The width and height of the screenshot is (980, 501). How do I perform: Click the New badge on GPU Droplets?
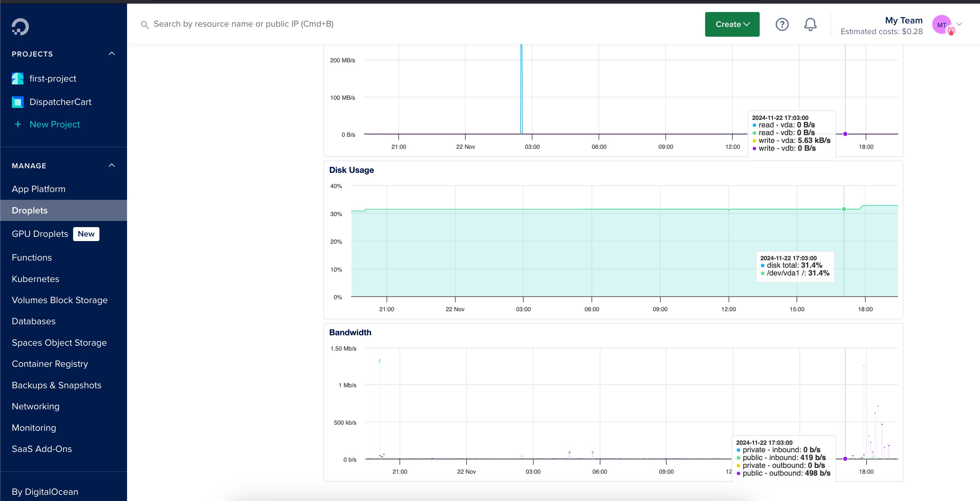[86, 234]
